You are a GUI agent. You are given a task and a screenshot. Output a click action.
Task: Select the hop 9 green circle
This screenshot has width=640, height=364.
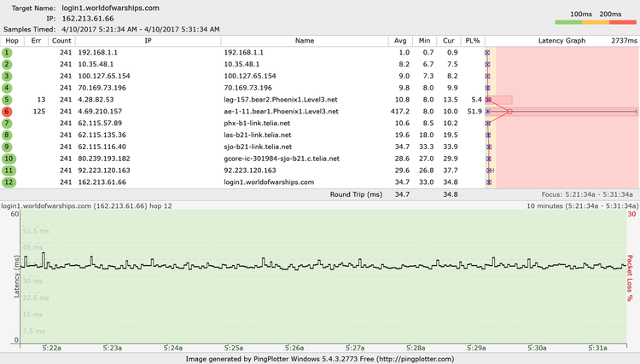pos(7,147)
